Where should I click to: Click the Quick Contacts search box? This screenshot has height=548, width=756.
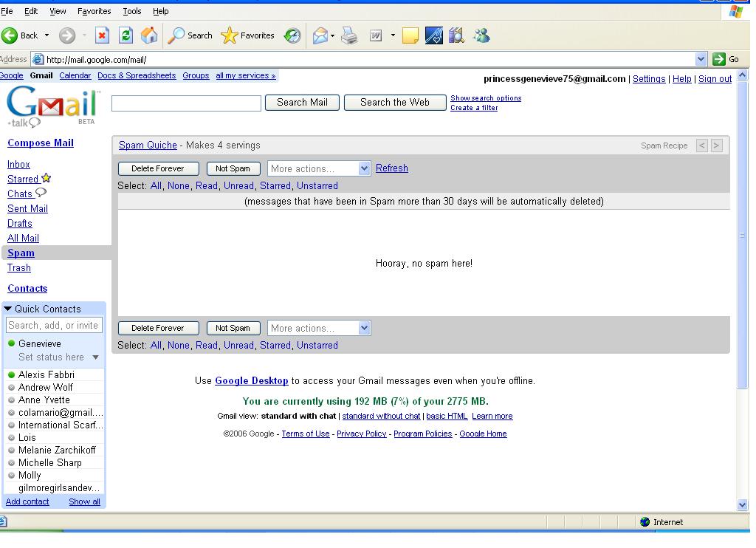(x=54, y=325)
